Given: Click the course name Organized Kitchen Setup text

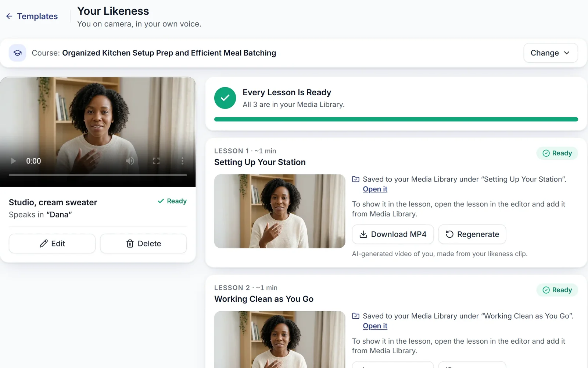Looking at the screenshot, I should pos(169,53).
